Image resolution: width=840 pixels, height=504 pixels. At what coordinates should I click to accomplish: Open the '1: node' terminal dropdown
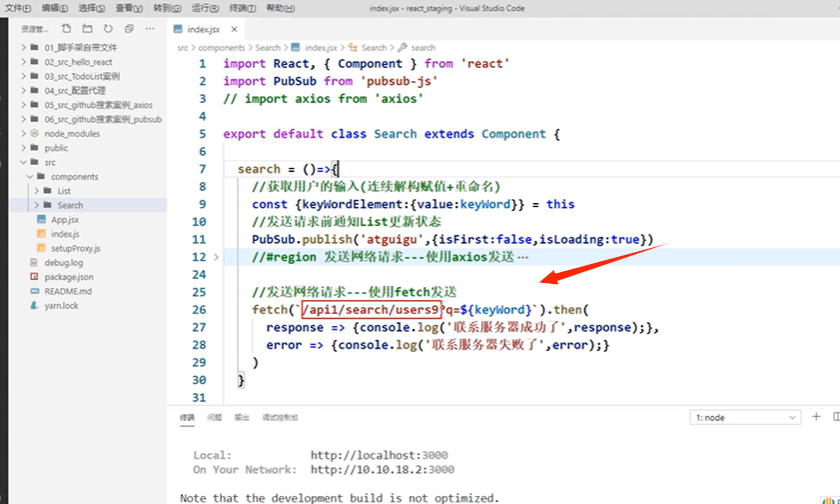point(745,417)
